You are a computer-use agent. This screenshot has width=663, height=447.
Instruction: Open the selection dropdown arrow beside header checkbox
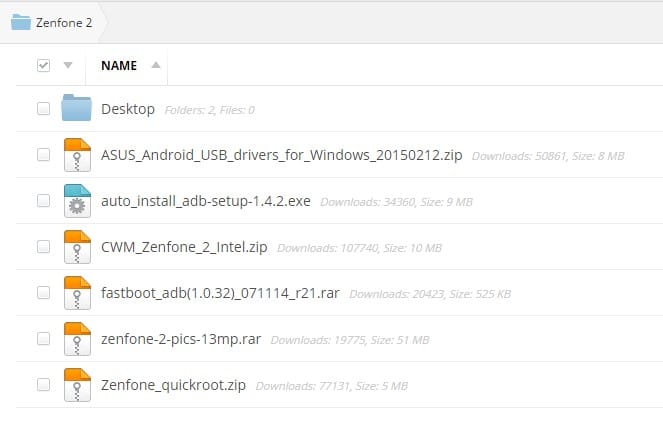pyautogui.click(x=67, y=66)
